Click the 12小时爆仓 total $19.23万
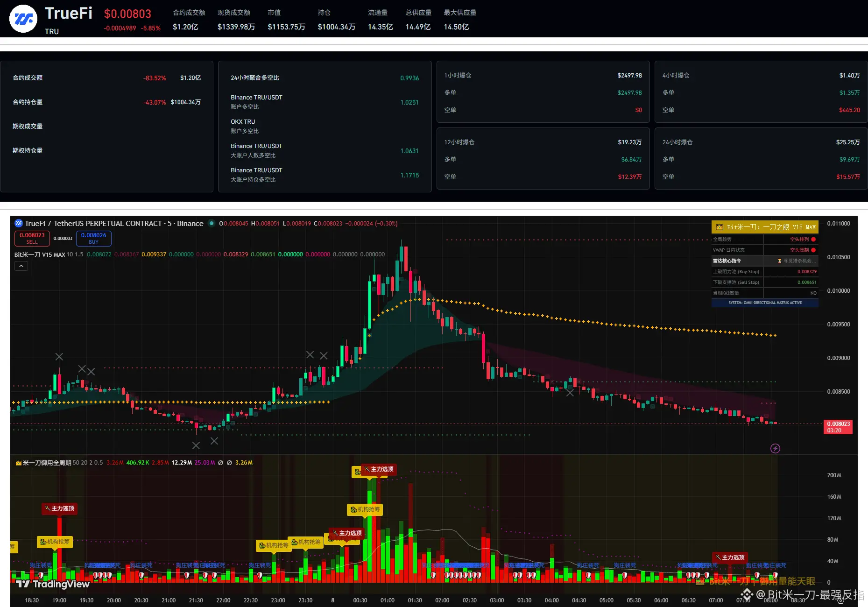Viewport: 868px width, 607px height. coord(630,142)
